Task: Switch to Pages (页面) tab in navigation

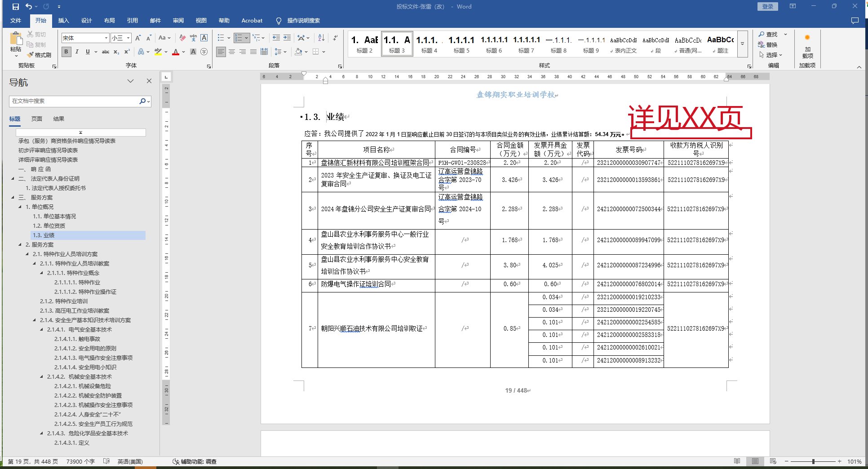Action: click(x=37, y=119)
